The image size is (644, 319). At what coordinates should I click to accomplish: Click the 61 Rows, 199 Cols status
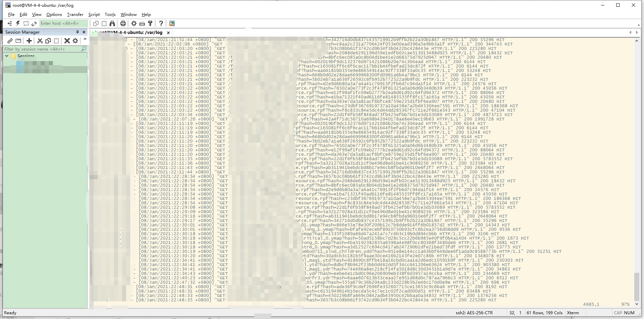coord(544,313)
